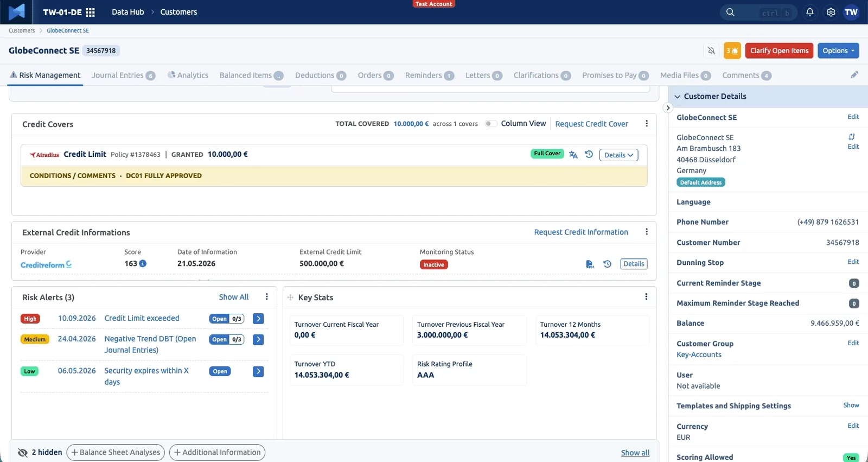Click the swap address icon
Image resolution: width=868 pixels, height=462 pixels.
click(852, 137)
